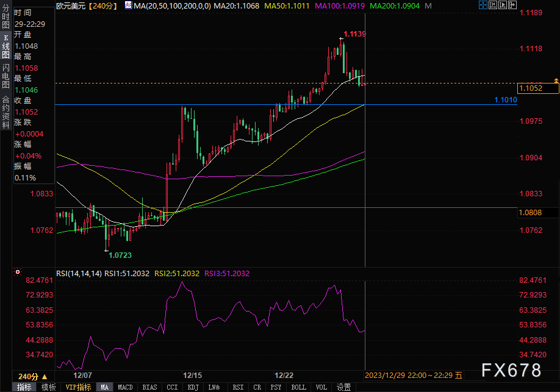Switch to the 指标 bottom tab

(24, 387)
